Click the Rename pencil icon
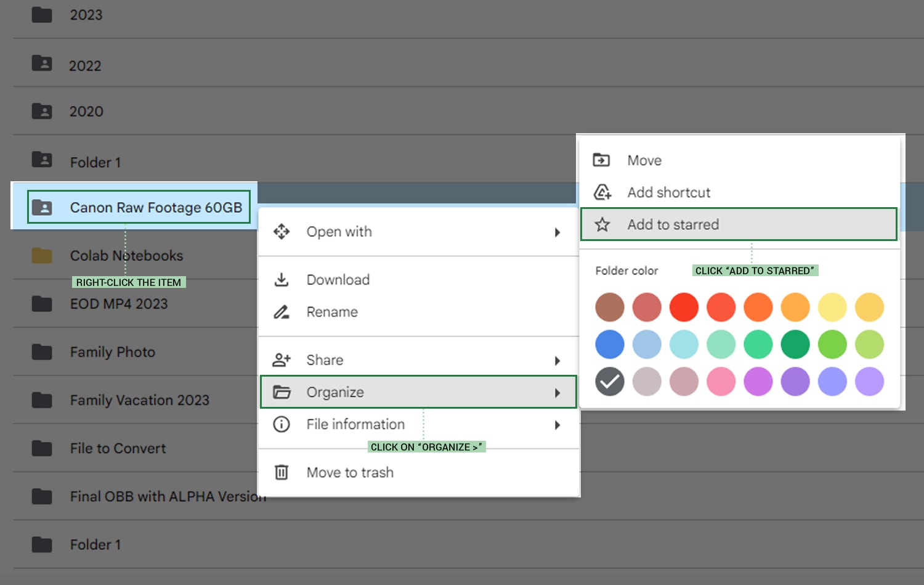Image resolution: width=924 pixels, height=585 pixels. pos(282,312)
